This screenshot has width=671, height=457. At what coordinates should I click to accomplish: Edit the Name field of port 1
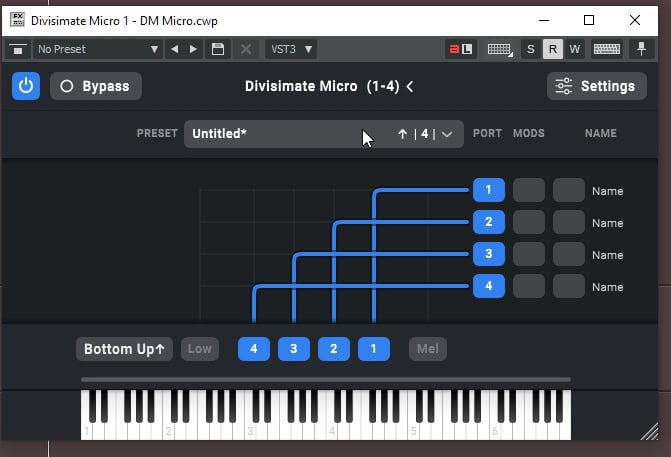(x=608, y=191)
